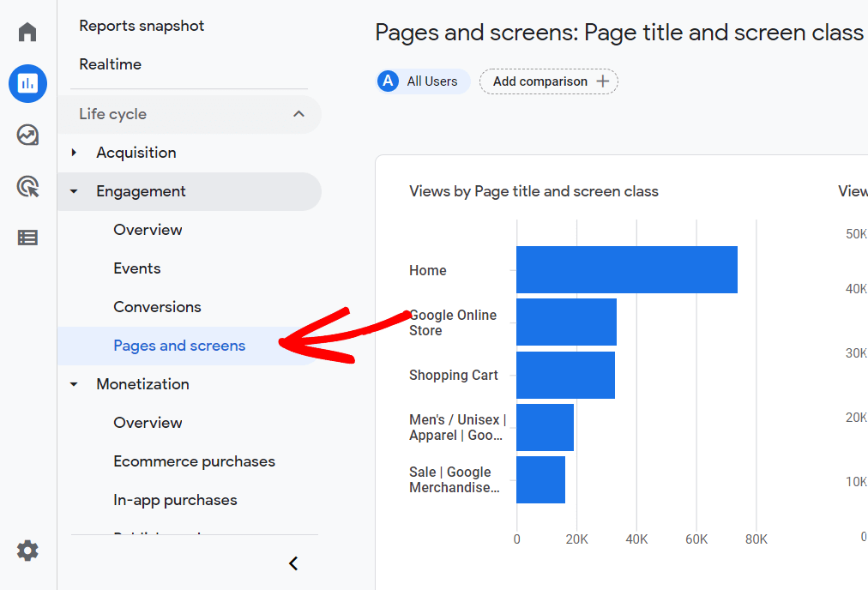Open the Admin settings gear

tap(27, 550)
